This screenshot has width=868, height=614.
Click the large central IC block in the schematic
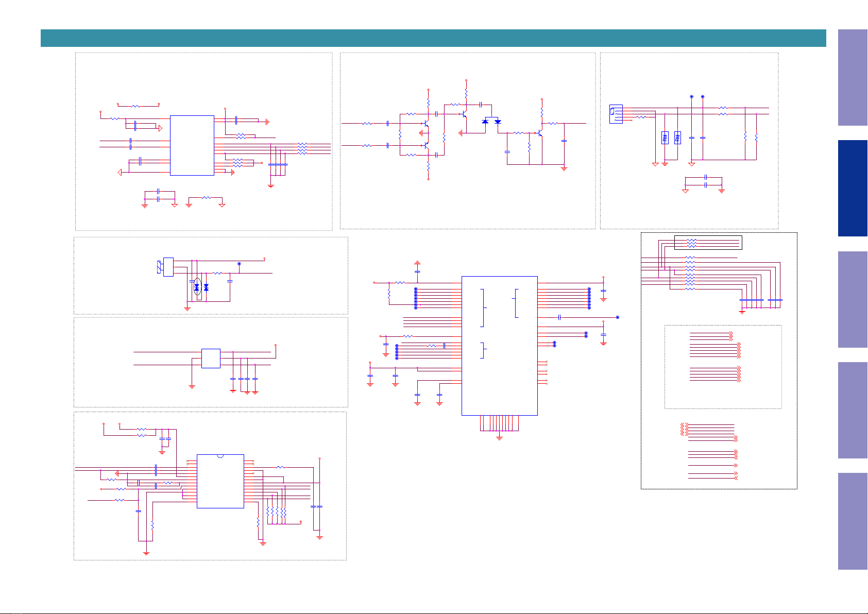point(500,346)
